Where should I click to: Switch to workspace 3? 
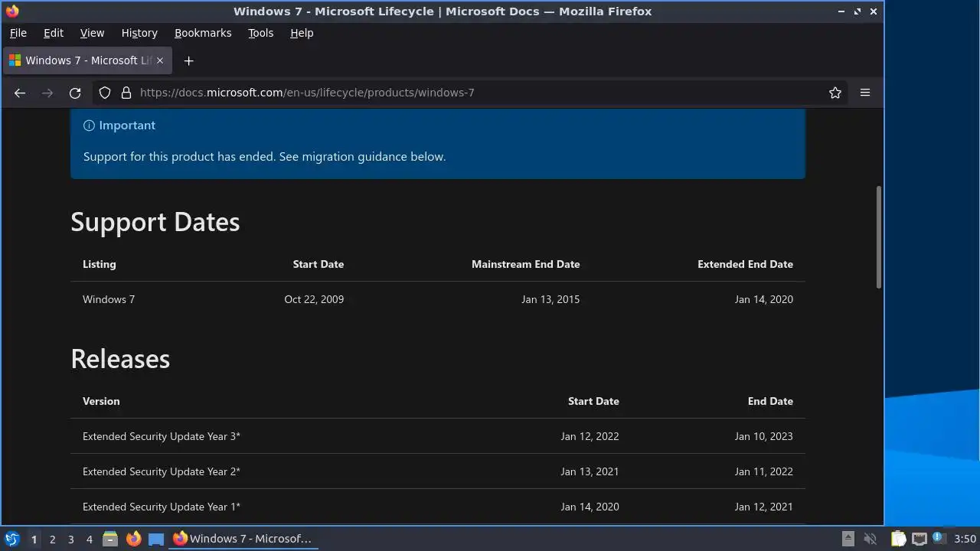click(x=70, y=539)
